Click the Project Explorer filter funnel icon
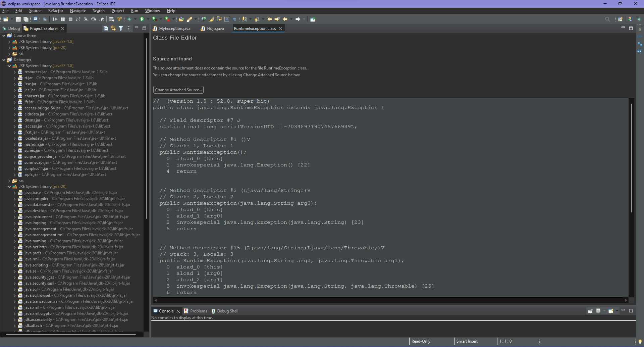This screenshot has width=644, height=347. [121, 29]
